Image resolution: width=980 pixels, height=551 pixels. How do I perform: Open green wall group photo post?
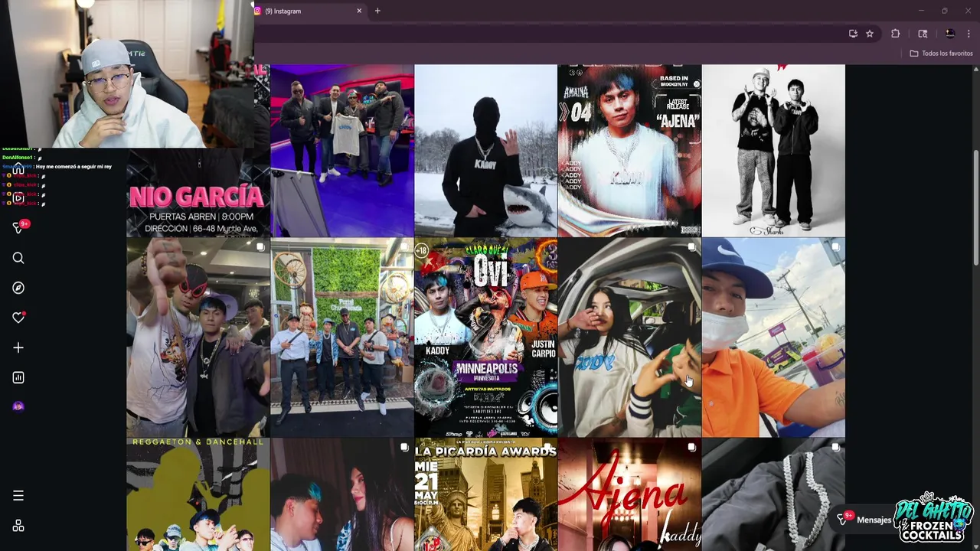coord(341,337)
